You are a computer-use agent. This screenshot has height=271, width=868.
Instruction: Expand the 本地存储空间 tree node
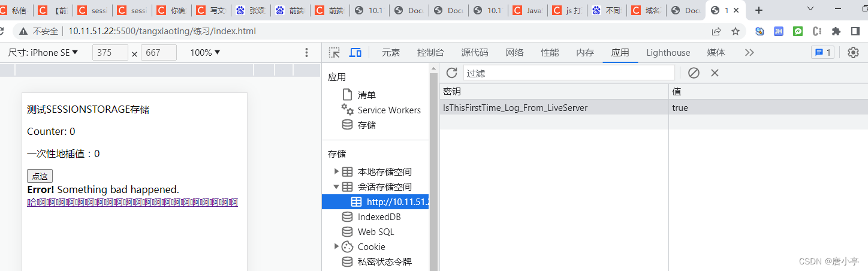point(336,171)
